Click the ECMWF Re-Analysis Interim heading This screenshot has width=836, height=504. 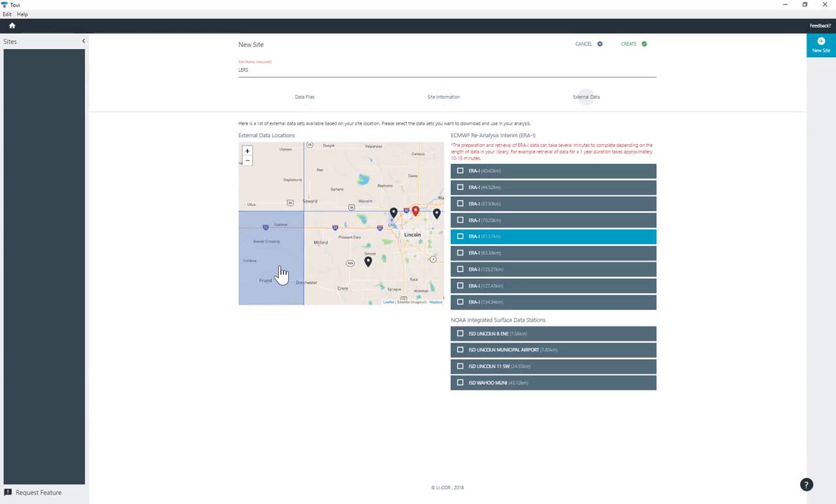pyautogui.click(x=493, y=135)
